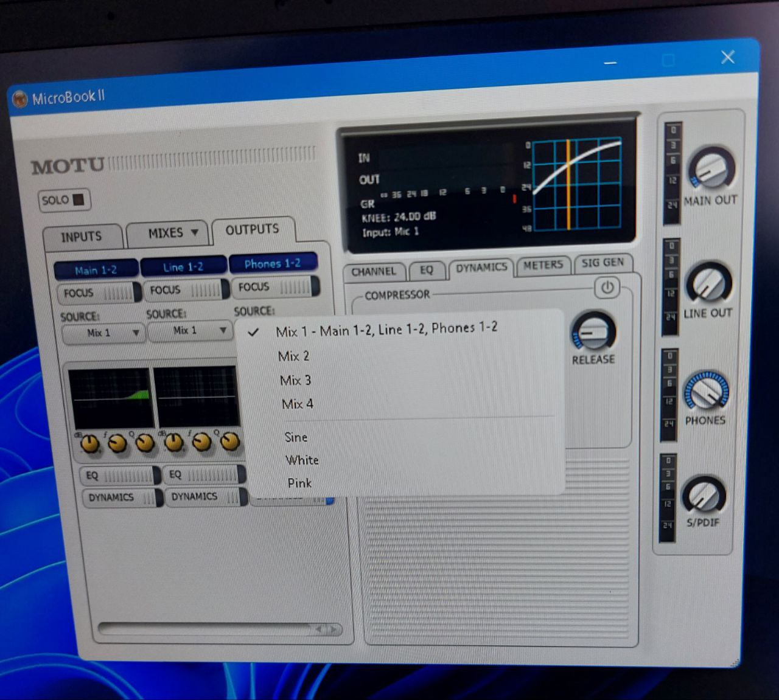Screen dimensions: 779x700
Task: Choose Mix 3 from the source menu
Action: (295, 381)
